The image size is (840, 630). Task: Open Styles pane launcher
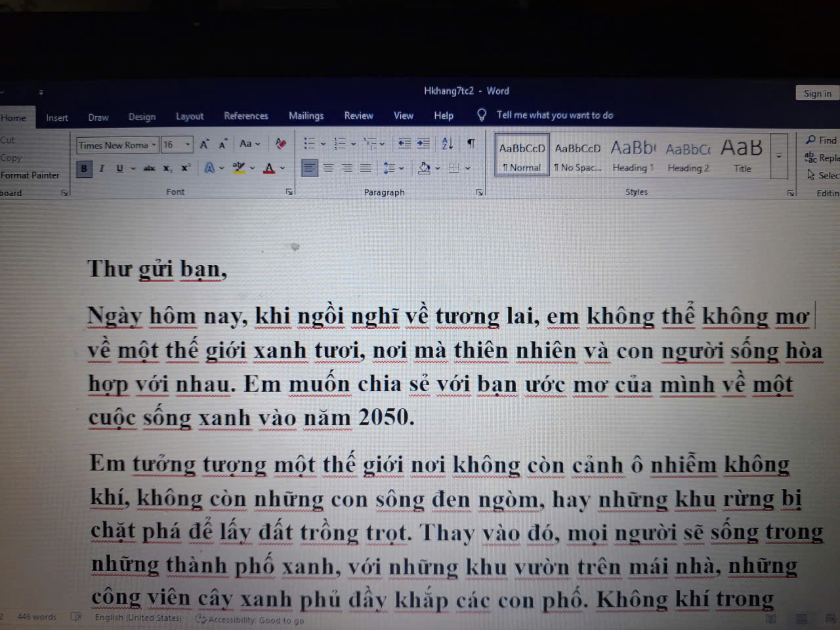[x=791, y=193]
